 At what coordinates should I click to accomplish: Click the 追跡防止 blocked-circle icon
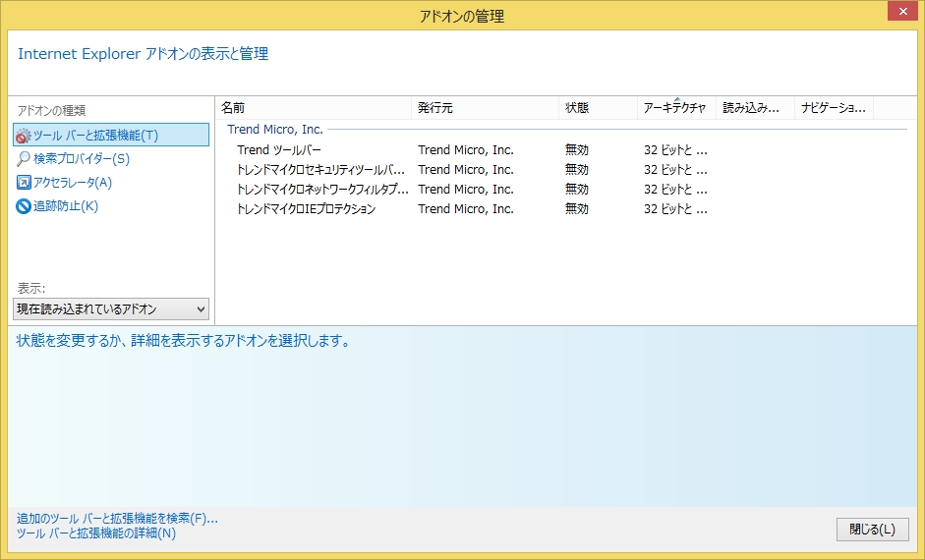(23, 206)
